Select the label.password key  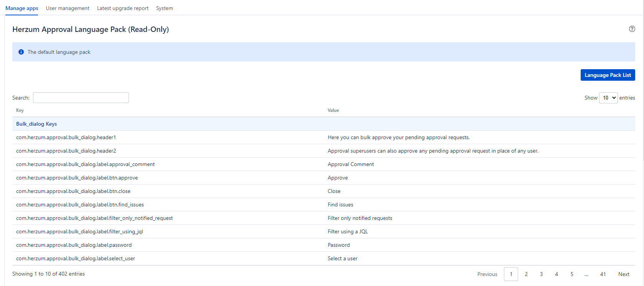click(74, 245)
